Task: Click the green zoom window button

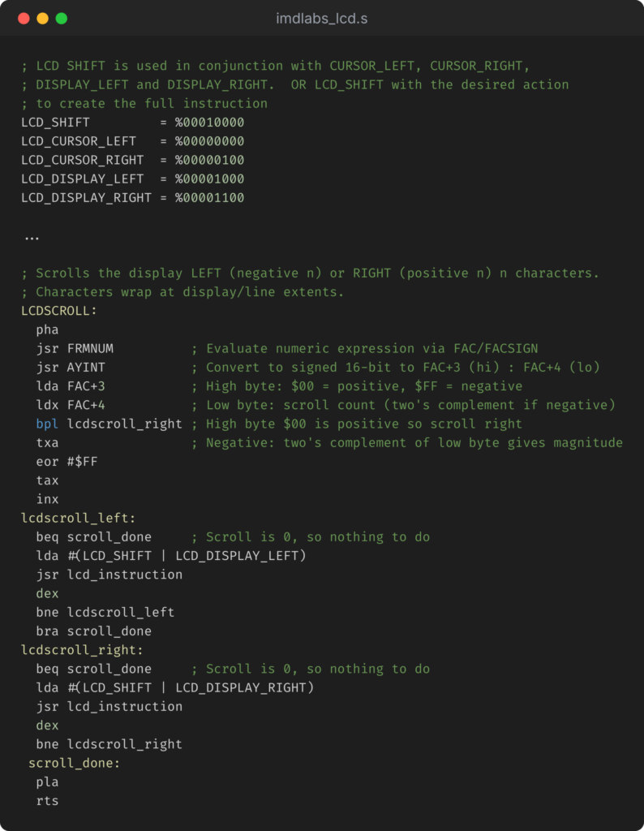Action: pos(62,19)
